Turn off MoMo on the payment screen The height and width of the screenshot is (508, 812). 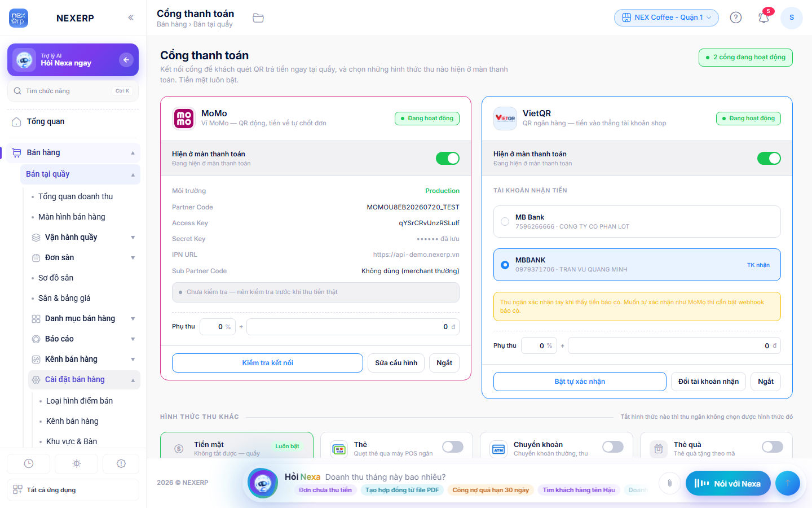(x=448, y=159)
